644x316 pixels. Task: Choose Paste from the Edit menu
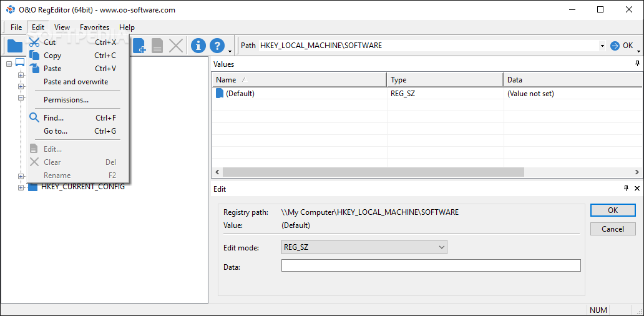coord(78,69)
